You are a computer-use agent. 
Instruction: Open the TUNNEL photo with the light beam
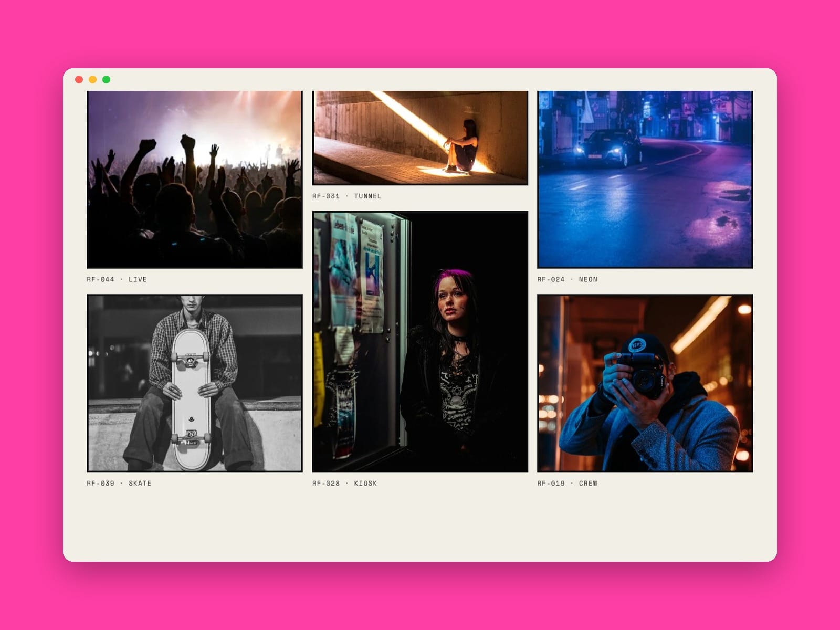[420, 138]
